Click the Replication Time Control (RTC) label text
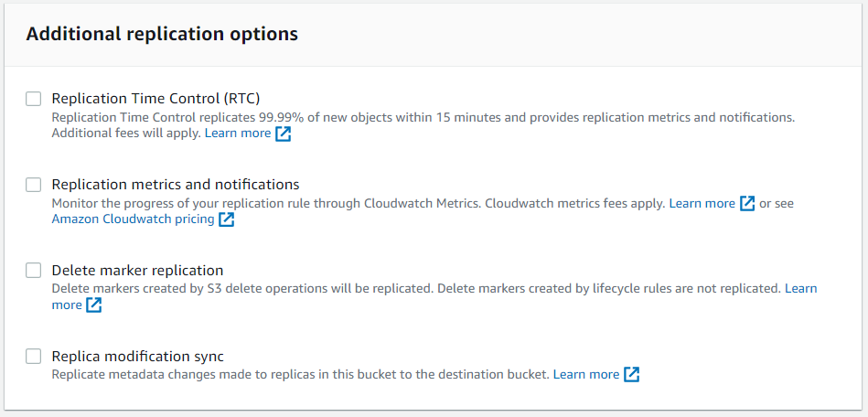868x417 pixels. click(157, 99)
